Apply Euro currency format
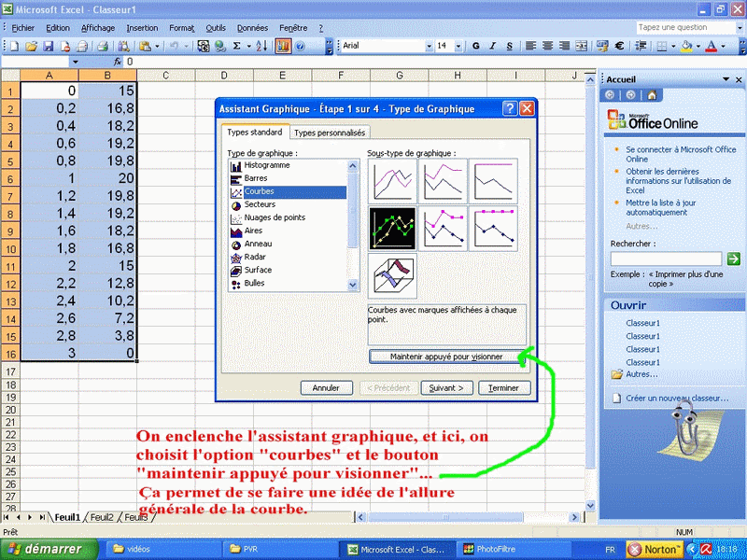Image resolution: width=747 pixels, height=560 pixels. (619, 46)
